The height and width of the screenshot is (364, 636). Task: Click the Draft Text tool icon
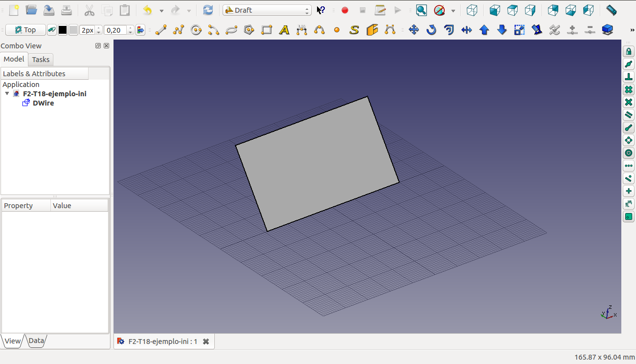pyautogui.click(x=284, y=30)
